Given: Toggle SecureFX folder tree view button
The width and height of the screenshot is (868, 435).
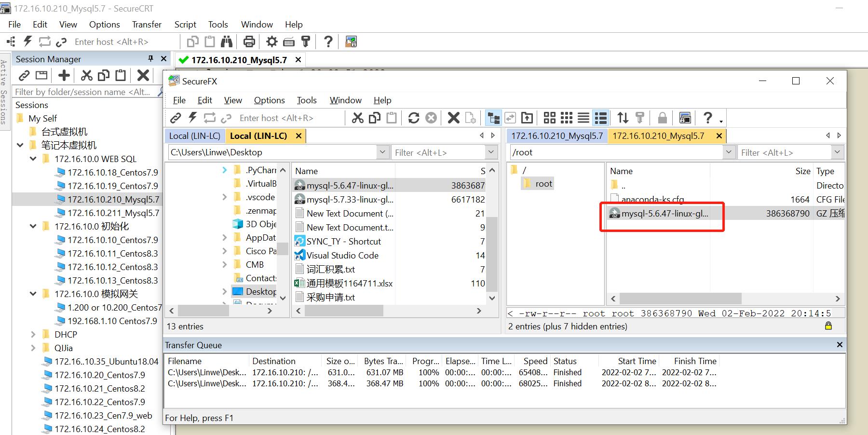Looking at the screenshot, I should click(493, 118).
